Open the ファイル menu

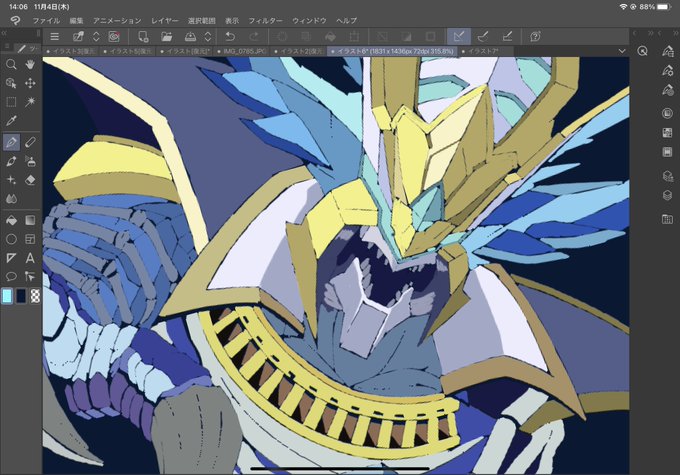[46, 20]
